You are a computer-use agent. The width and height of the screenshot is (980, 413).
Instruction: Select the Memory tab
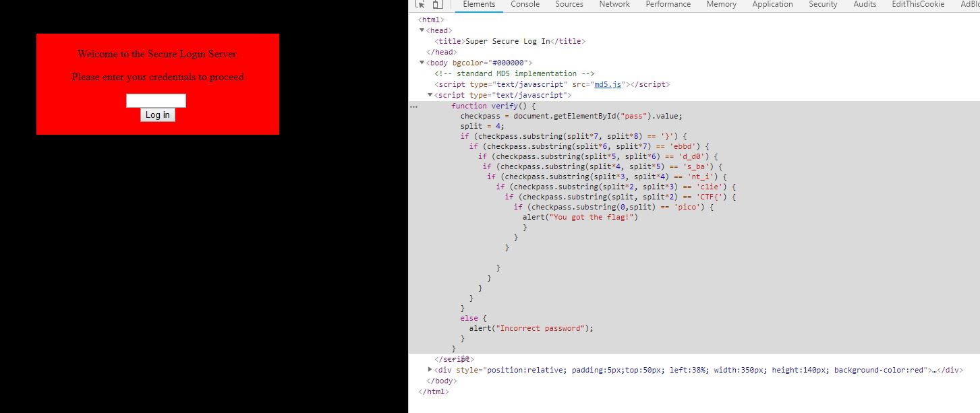click(721, 5)
